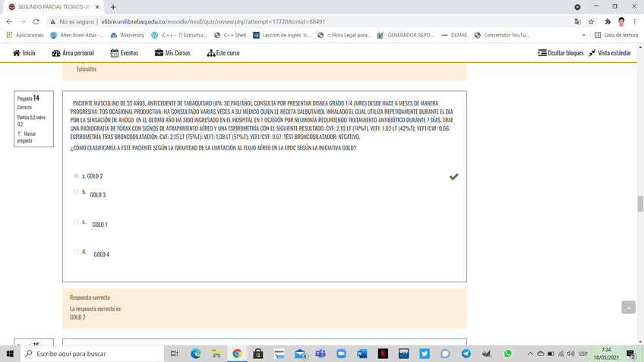The height and width of the screenshot is (362, 644).
Task: Open the browser extensions puzzle icon
Action: pos(608,22)
